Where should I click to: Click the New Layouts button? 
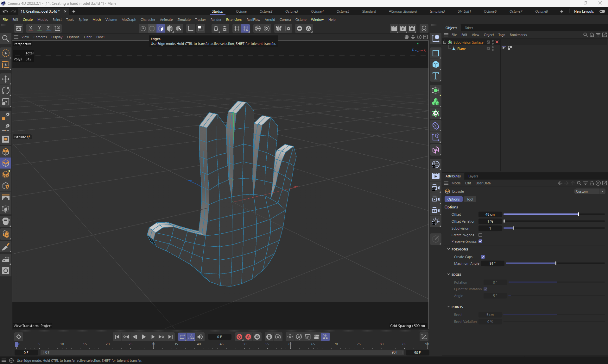point(584,11)
